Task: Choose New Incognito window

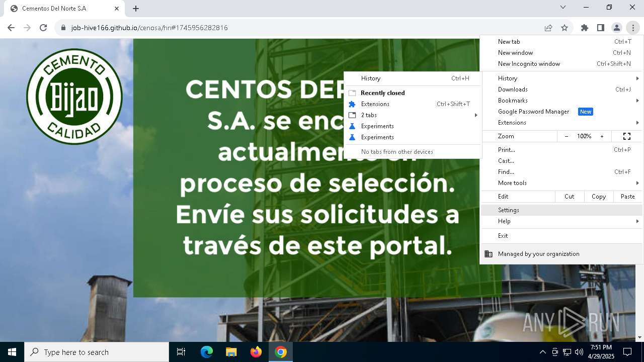Action: (x=561, y=64)
